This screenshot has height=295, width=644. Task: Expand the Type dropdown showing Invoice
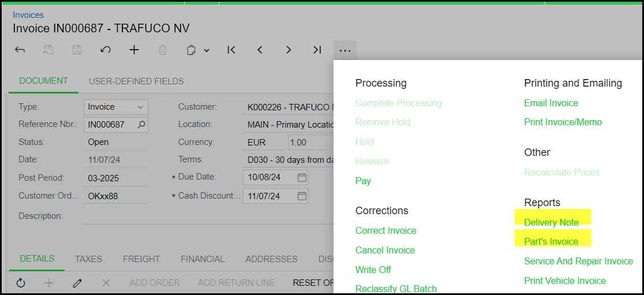click(140, 107)
